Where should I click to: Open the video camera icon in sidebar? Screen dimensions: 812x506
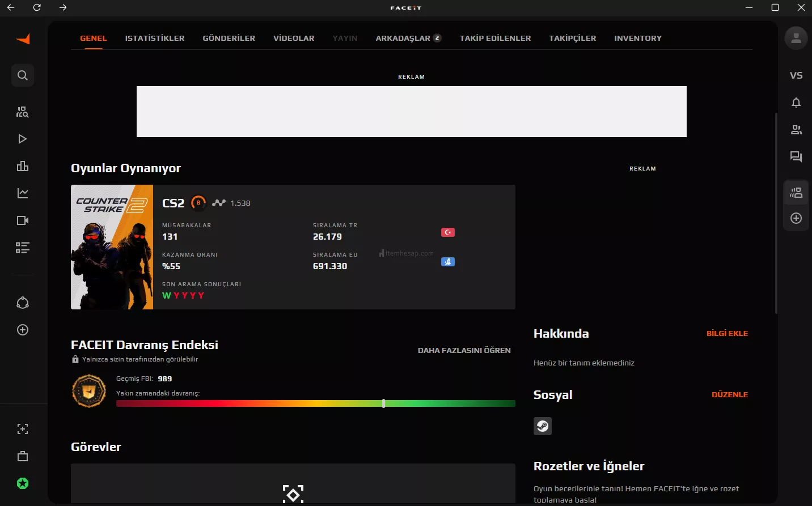(x=23, y=220)
